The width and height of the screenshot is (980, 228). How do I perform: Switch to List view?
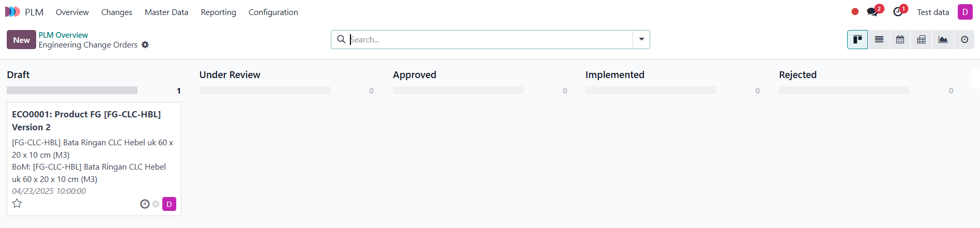click(879, 39)
